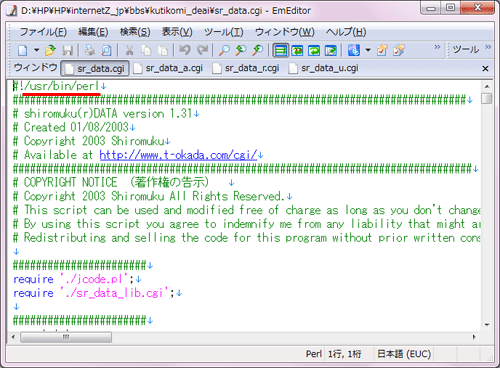Click the Copy icon

[x=146, y=50]
